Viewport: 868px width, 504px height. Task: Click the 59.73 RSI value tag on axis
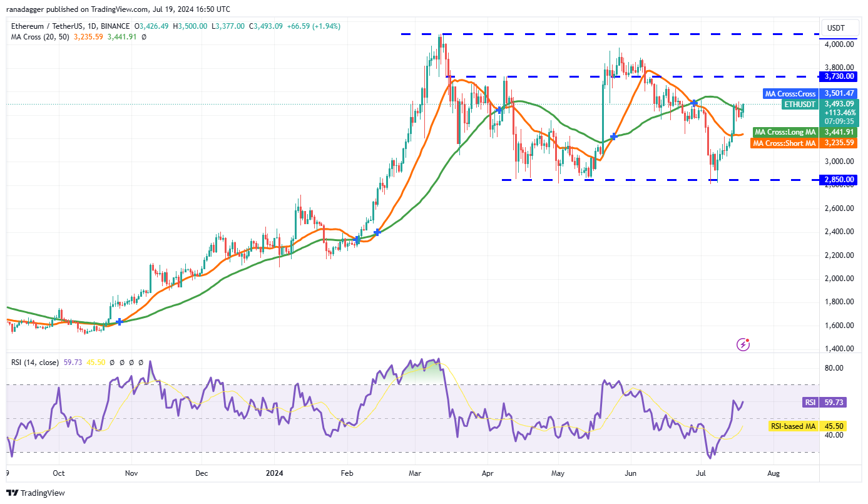(x=834, y=403)
